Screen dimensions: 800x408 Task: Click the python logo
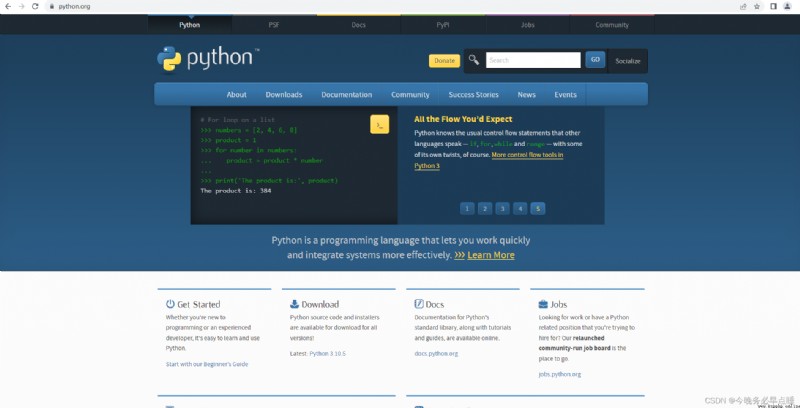(x=208, y=59)
